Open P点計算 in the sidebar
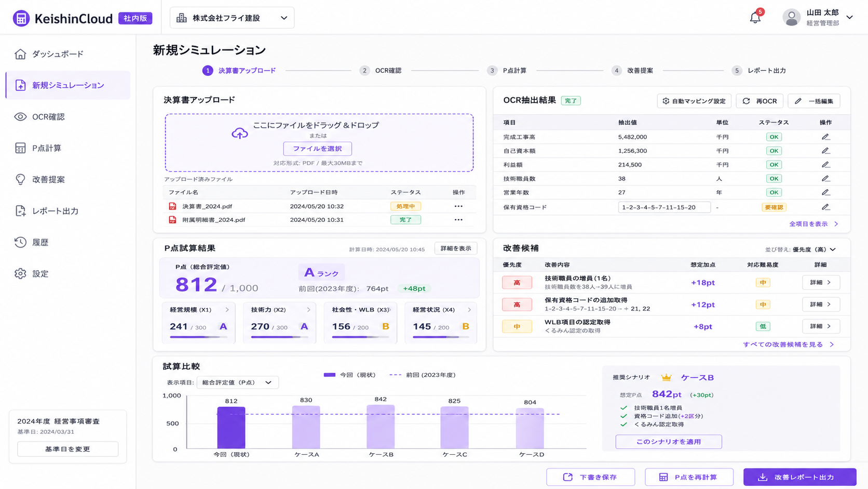This screenshot has height=489, width=868. pos(67,148)
